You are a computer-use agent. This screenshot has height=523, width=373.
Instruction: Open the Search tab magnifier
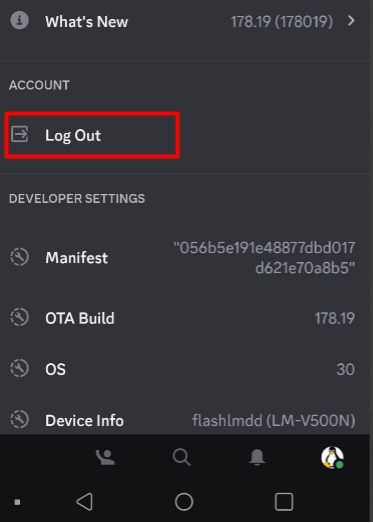pos(181,457)
